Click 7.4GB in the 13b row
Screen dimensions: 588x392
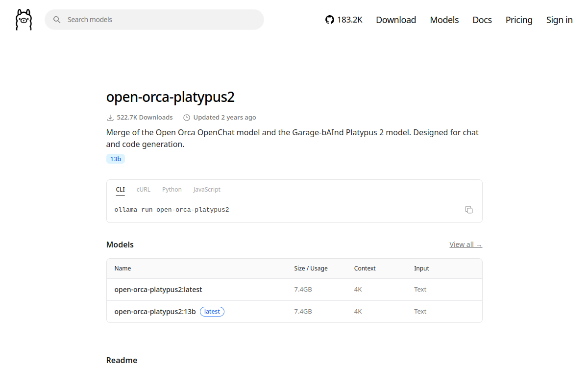click(x=303, y=312)
